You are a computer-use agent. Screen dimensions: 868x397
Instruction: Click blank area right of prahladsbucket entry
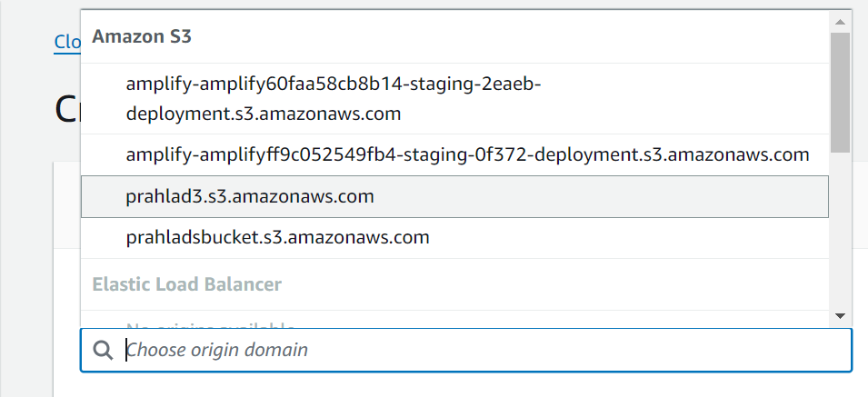[x=636, y=238]
